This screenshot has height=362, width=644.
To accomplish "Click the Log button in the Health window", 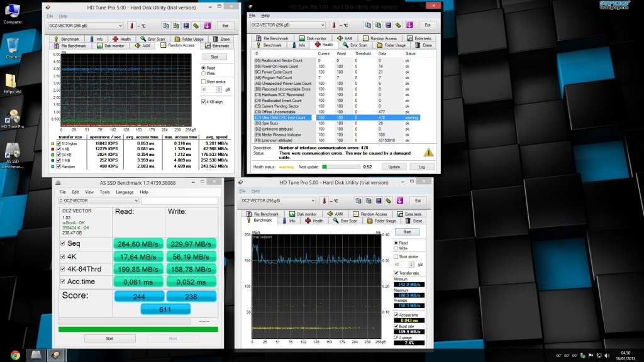I will [x=422, y=167].
